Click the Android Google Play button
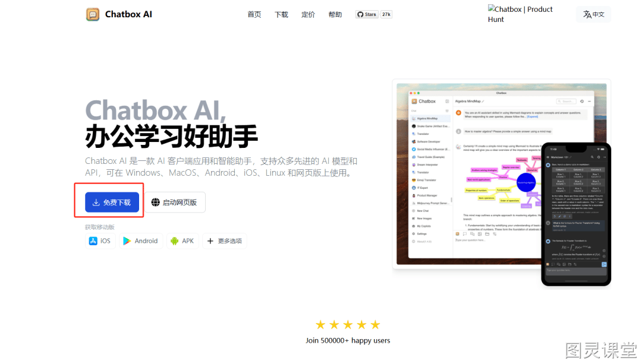This screenshot has height=364, width=642. pos(141,241)
